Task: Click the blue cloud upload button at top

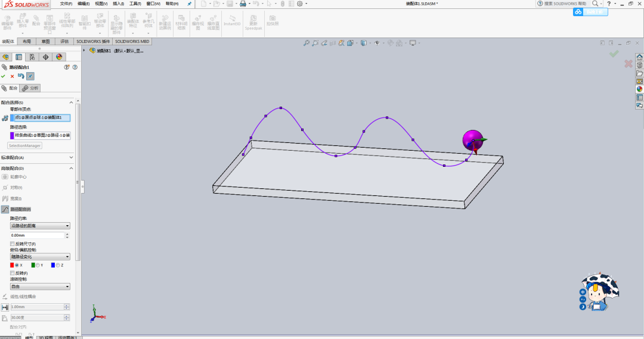Action: [x=590, y=12]
